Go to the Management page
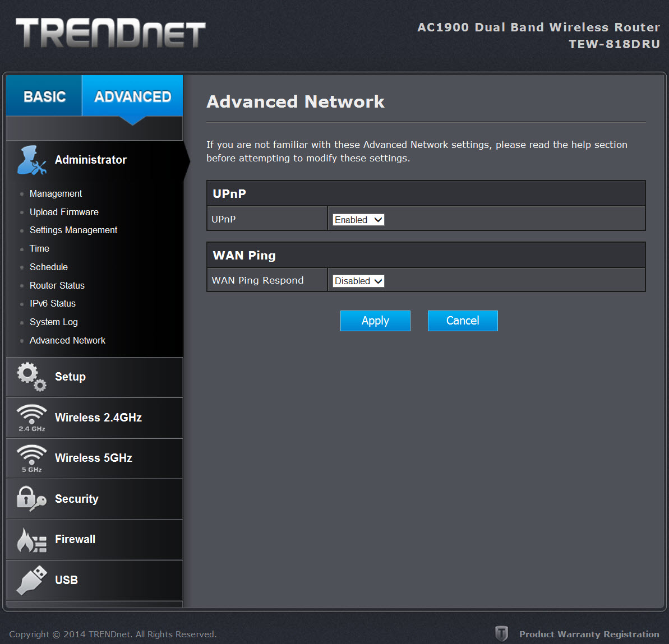 (x=56, y=193)
